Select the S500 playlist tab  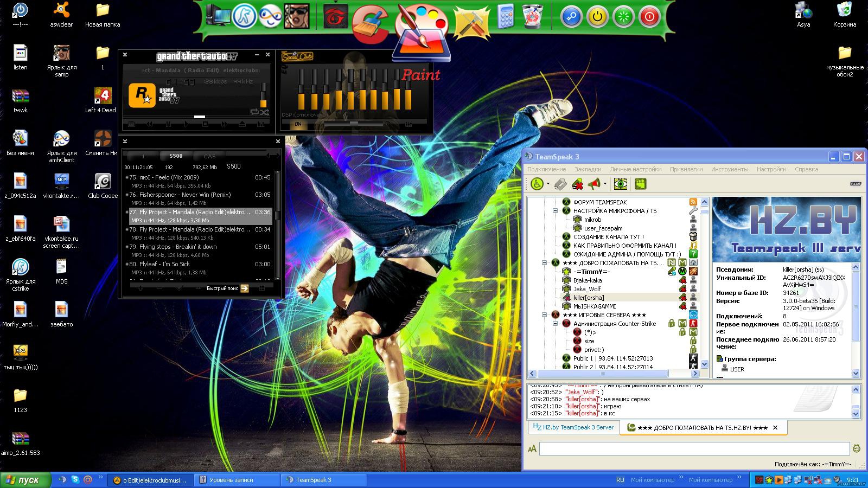[x=176, y=156]
